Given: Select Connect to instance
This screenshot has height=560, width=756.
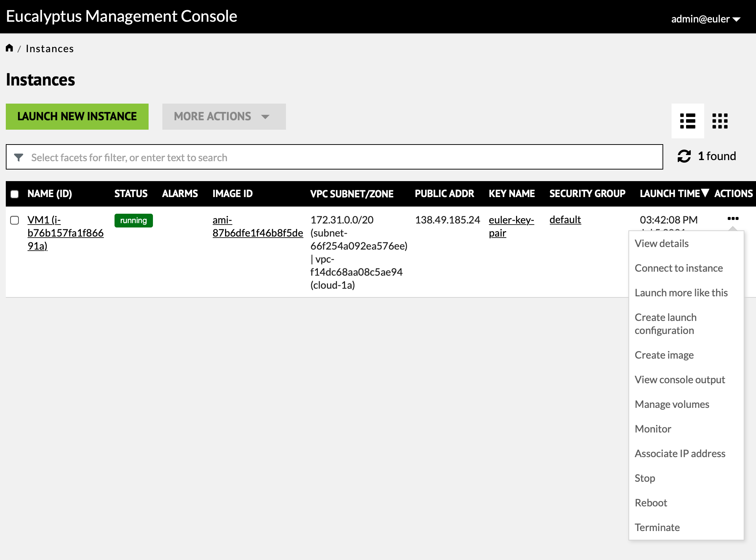Looking at the screenshot, I should click(678, 268).
